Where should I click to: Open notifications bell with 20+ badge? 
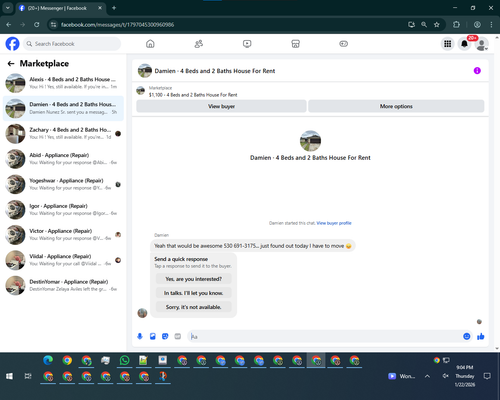(x=465, y=44)
